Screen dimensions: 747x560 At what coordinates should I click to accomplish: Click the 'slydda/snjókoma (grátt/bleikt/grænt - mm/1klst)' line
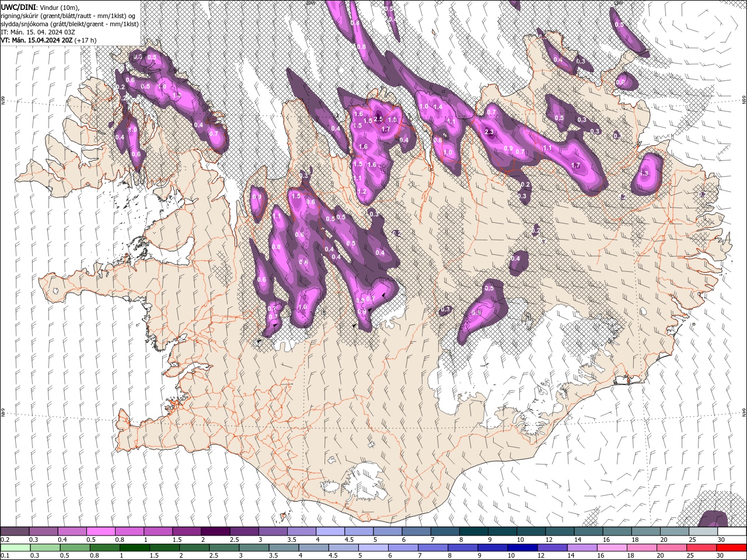pos(69,23)
